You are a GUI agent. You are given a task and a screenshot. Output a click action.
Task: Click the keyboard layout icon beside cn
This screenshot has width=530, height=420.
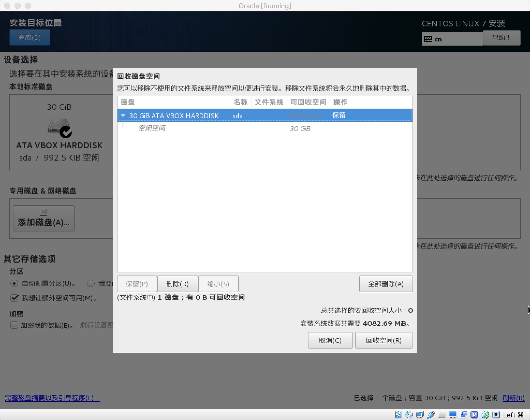click(x=428, y=39)
